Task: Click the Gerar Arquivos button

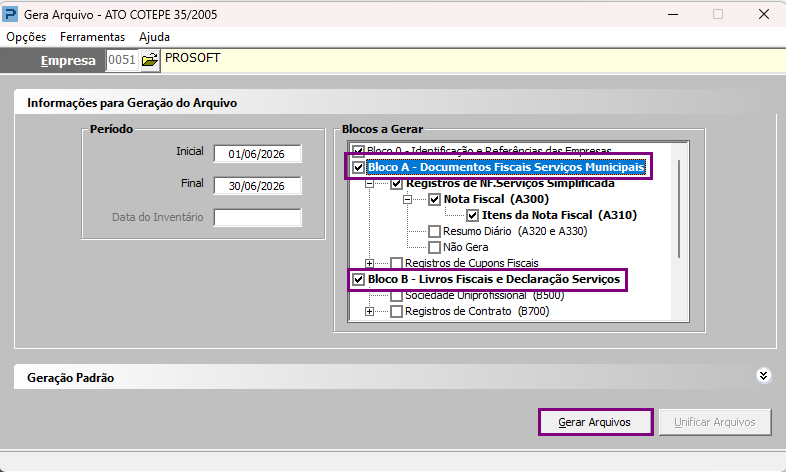Action: click(x=595, y=422)
